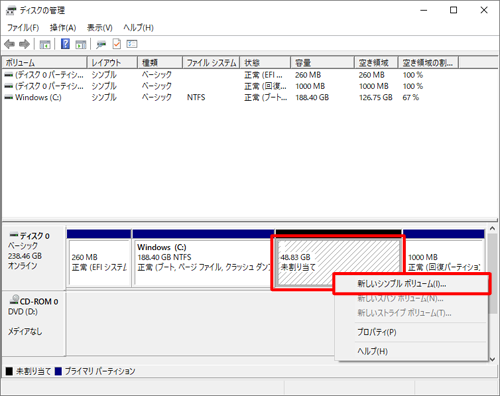Click the disk rescan/connect toolbar icon

[101, 44]
